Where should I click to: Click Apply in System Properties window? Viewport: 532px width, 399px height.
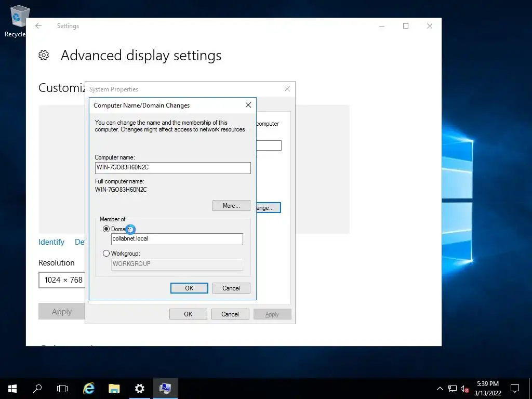click(272, 314)
